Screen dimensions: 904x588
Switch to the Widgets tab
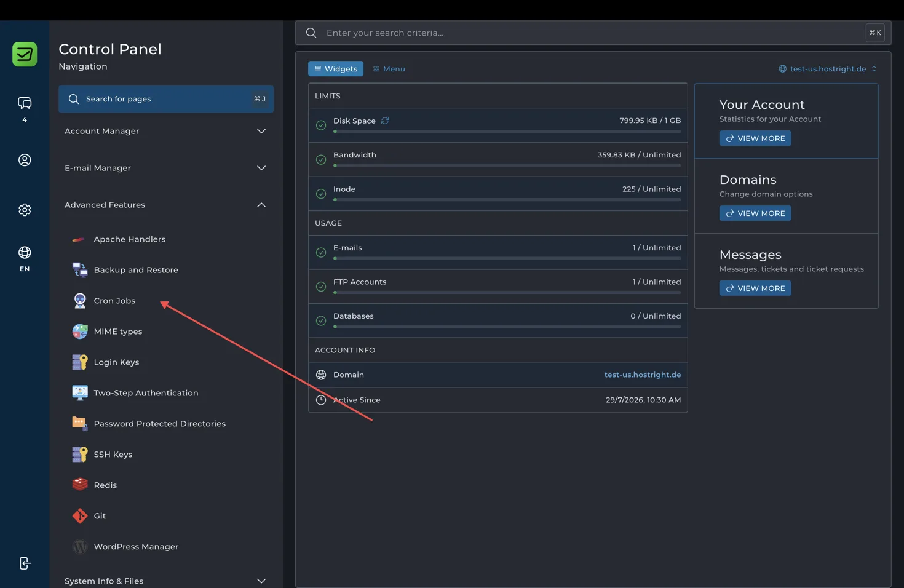click(336, 69)
